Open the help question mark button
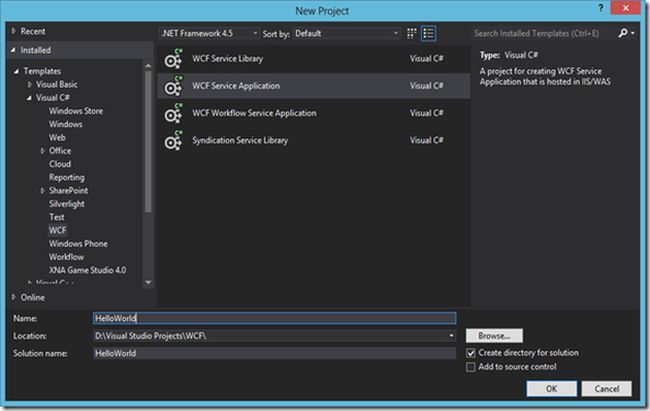The image size is (650, 411). [601, 8]
